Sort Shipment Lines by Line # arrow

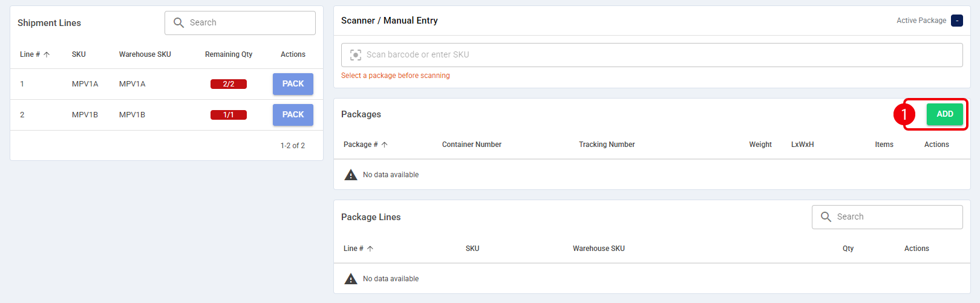click(x=47, y=54)
